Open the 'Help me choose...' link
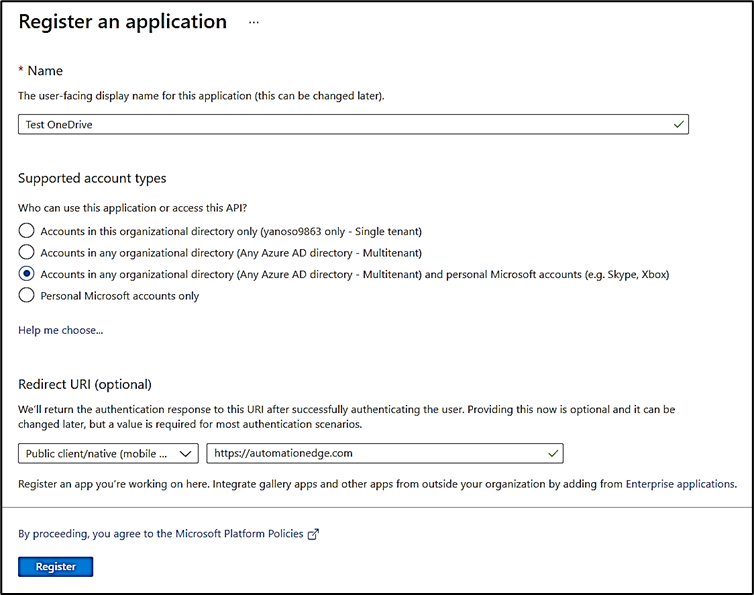This screenshot has height=595, width=754. pyautogui.click(x=60, y=330)
